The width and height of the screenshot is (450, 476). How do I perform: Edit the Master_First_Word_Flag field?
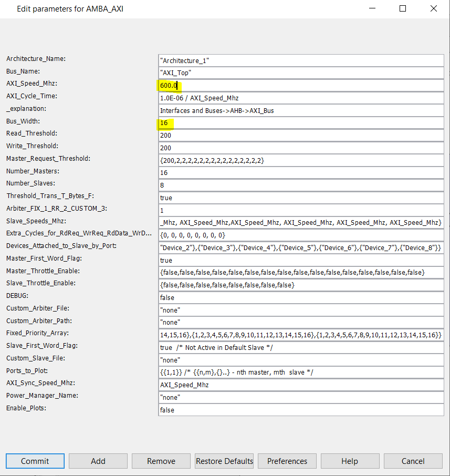(301, 260)
